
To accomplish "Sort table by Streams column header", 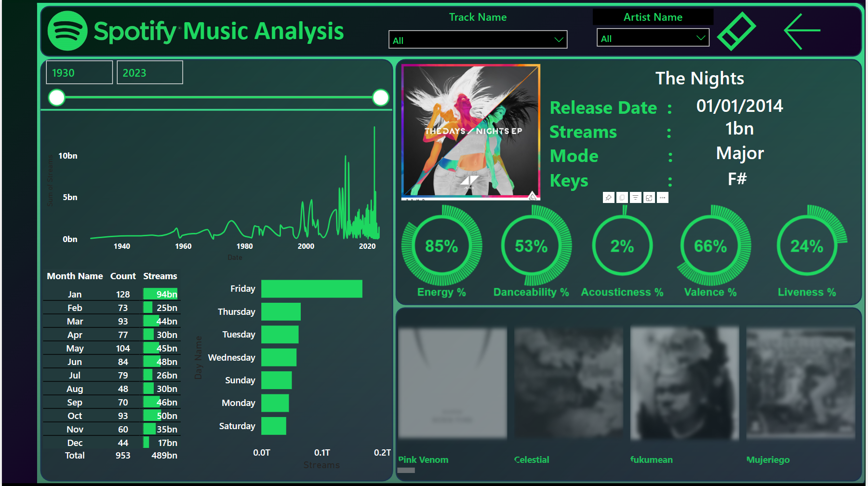I will point(160,276).
